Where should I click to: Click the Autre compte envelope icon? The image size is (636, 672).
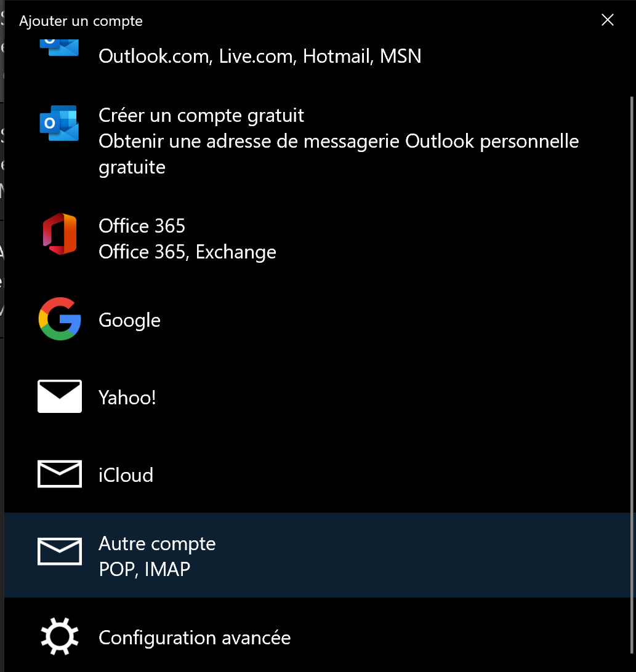tap(60, 551)
